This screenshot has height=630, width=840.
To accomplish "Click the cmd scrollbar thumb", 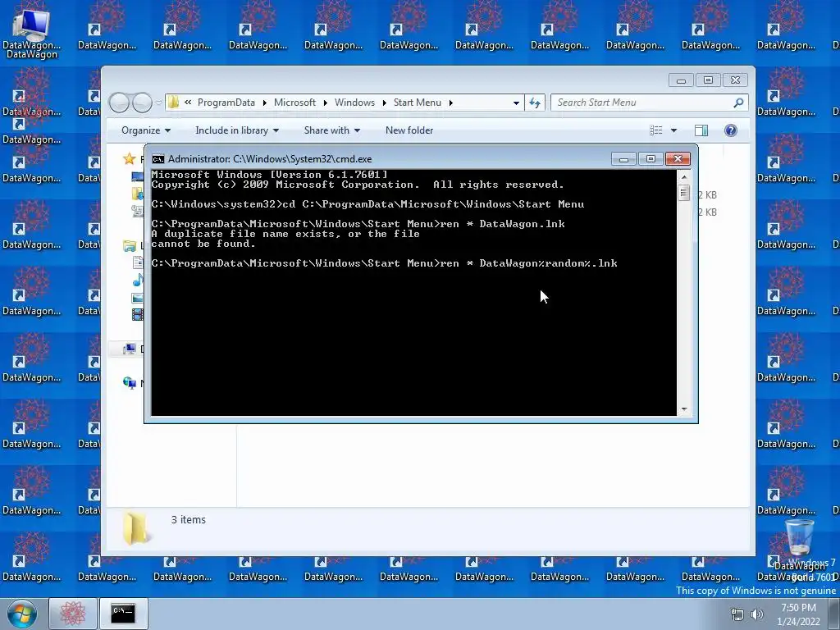I will tap(683, 192).
